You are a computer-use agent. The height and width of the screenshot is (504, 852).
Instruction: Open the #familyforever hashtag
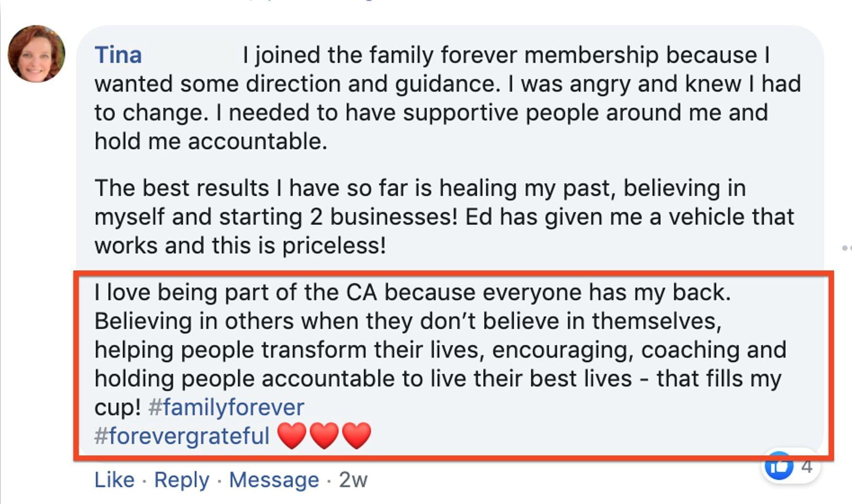(226, 407)
